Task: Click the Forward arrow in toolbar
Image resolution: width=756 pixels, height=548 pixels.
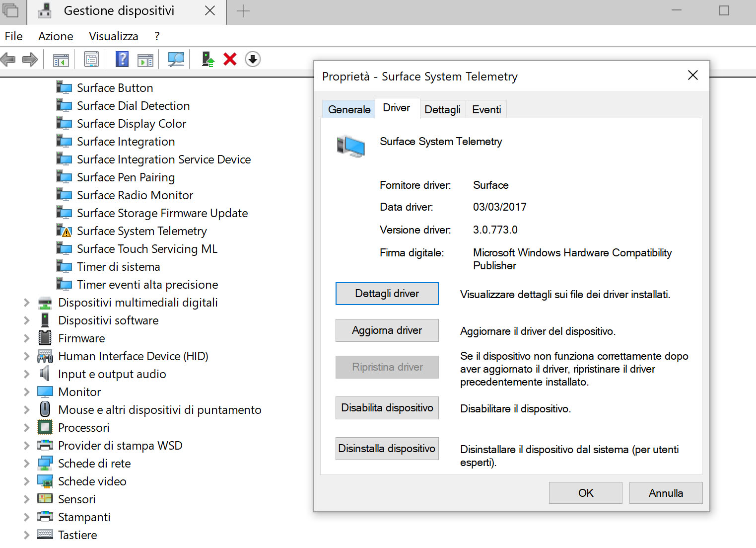Action: tap(30, 60)
